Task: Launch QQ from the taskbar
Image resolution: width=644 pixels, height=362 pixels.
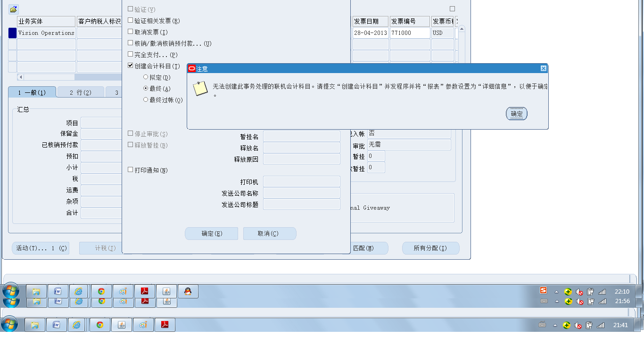Action: (x=188, y=291)
